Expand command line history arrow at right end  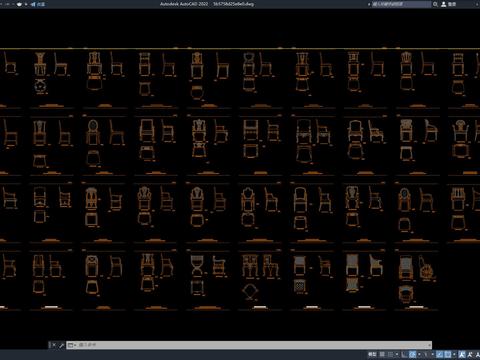pos(430,345)
